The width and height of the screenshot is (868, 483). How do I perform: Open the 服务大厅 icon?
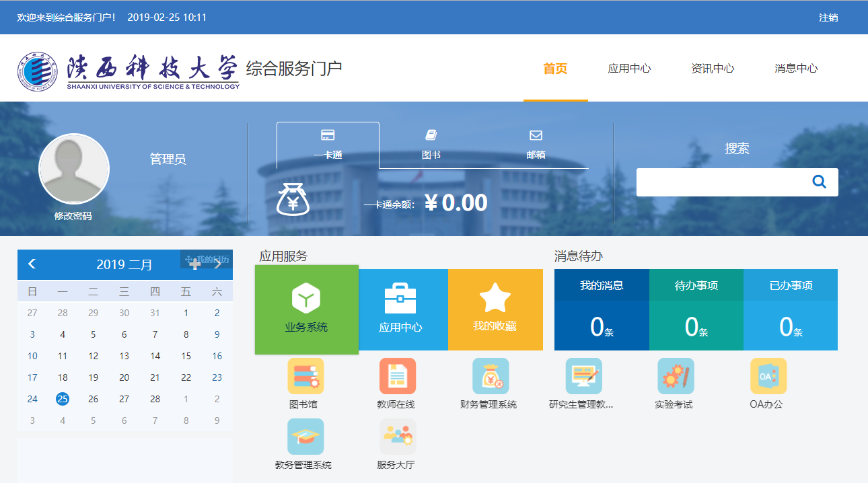point(397,437)
